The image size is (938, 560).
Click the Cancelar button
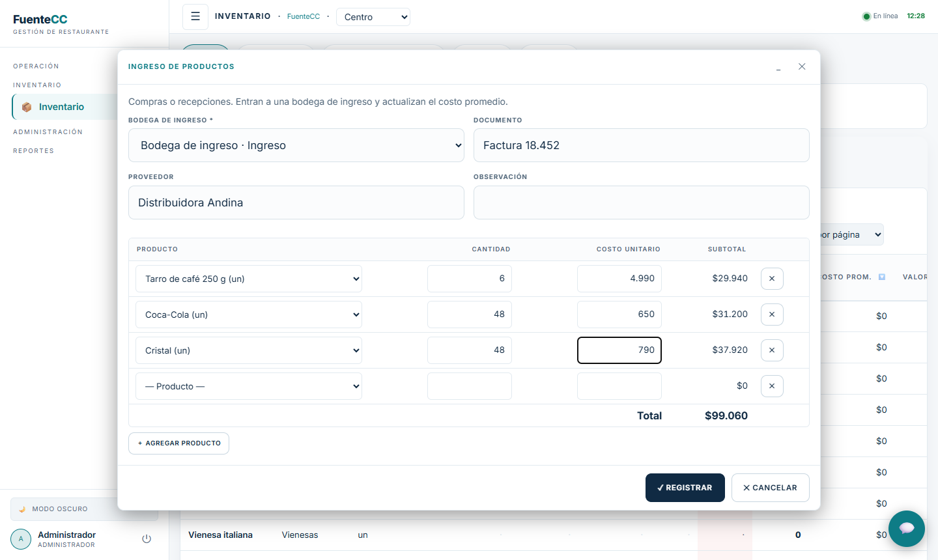[x=771, y=488]
